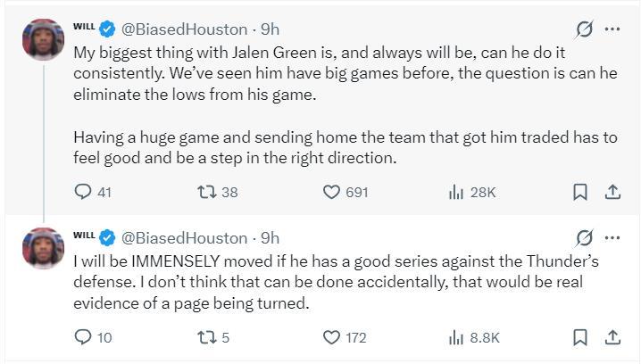View analytics for the 8.8K views tweet
Screen dimensions: 641x364
[x=456, y=337]
